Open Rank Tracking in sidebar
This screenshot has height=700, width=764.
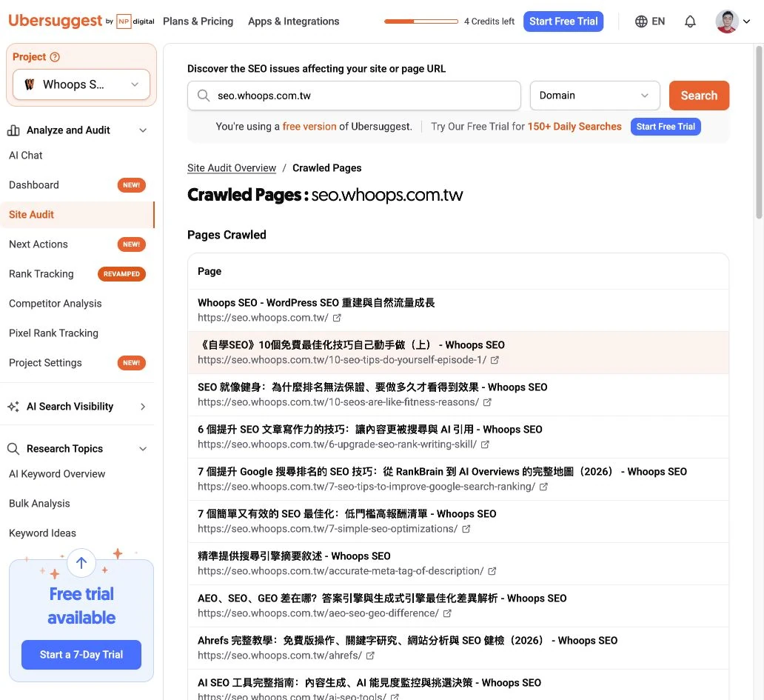pos(41,274)
